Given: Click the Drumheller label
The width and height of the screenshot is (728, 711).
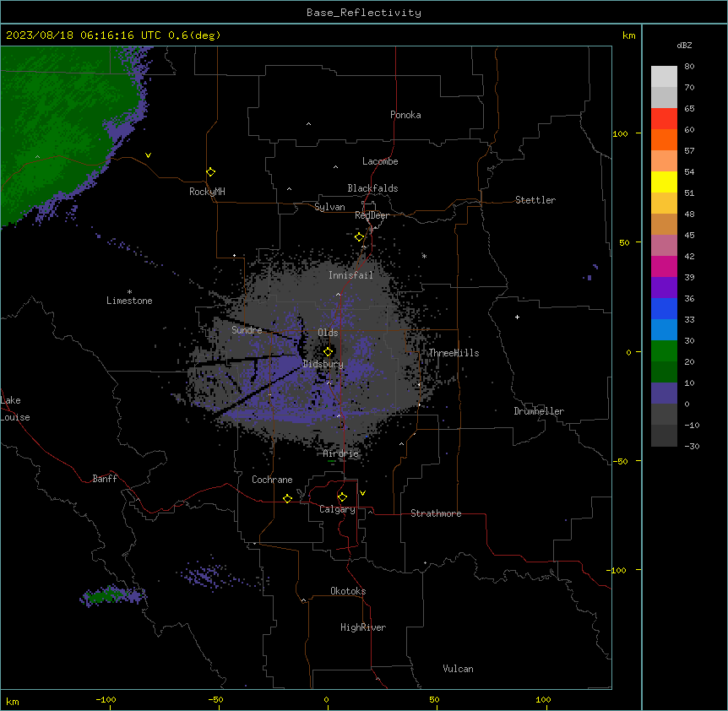Looking at the screenshot, I should [539, 411].
